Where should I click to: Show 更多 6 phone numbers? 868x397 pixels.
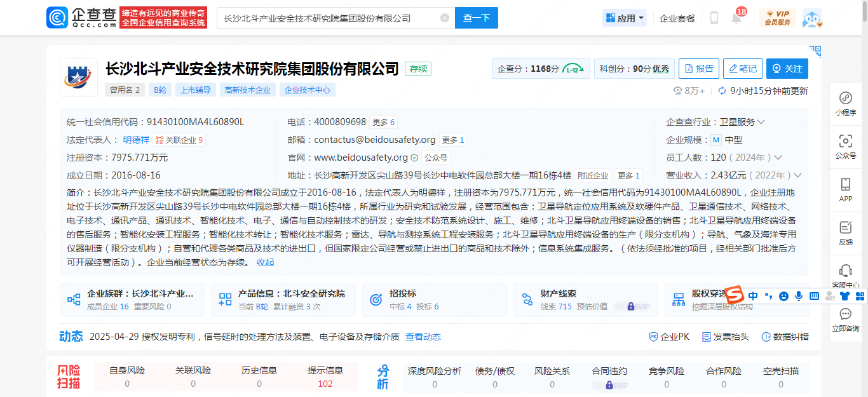(383, 122)
